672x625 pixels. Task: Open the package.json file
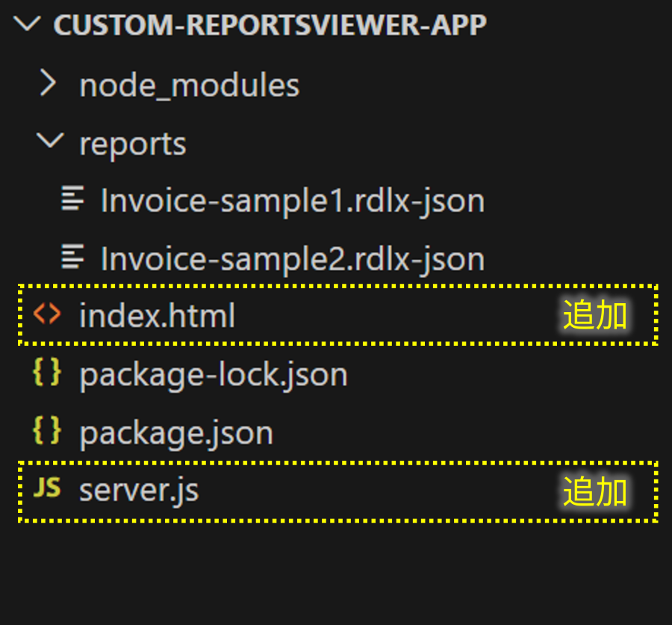(x=175, y=433)
